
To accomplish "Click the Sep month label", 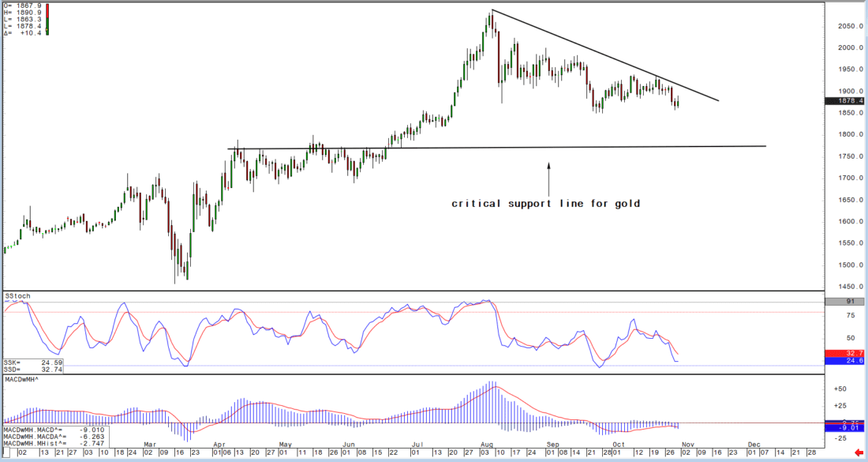I will pyautogui.click(x=552, y=445).
